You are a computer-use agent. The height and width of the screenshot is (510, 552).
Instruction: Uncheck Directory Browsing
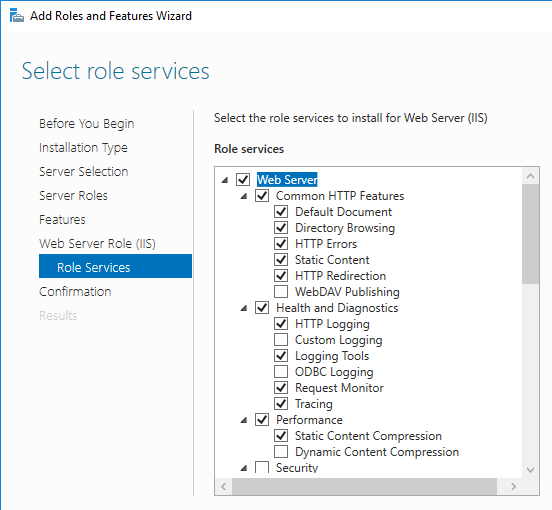(281, 228)
